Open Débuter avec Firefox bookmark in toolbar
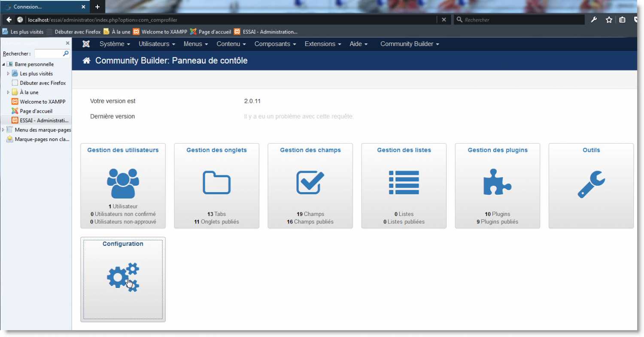This screenshot has width=644, height=337. pyautogui.click(x=73, y=32)
